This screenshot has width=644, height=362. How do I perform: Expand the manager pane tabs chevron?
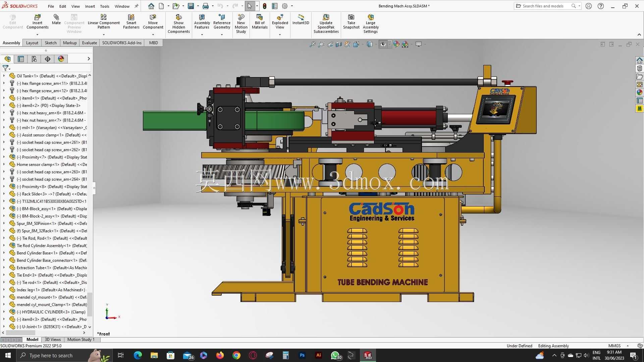coord(89,59)
